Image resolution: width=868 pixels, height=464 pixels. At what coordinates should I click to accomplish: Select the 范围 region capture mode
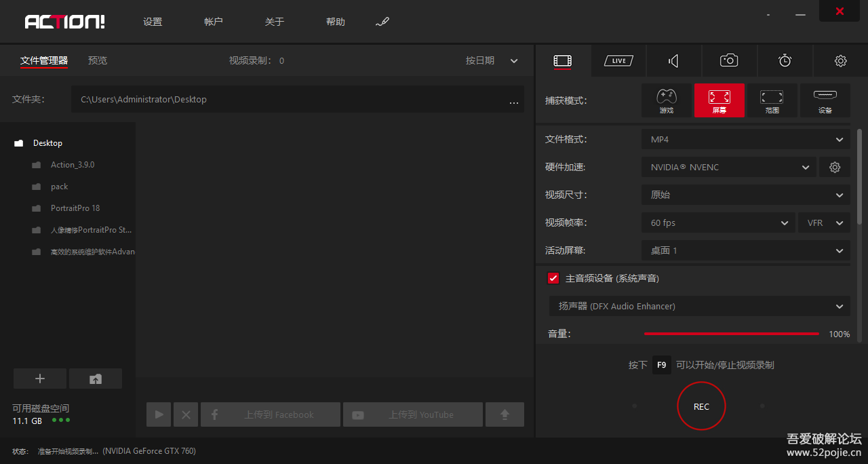click(x=772, y=100)
